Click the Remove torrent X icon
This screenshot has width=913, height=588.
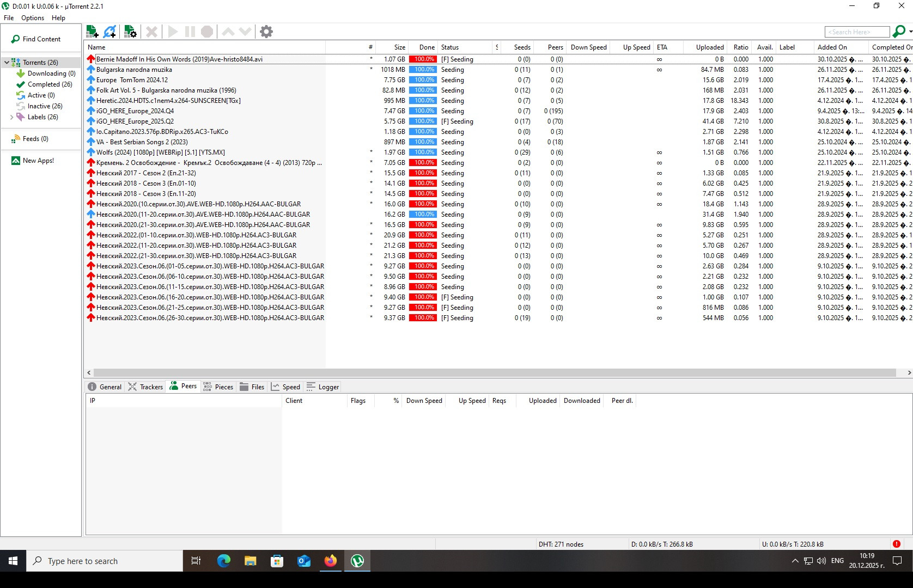(152, 32)
